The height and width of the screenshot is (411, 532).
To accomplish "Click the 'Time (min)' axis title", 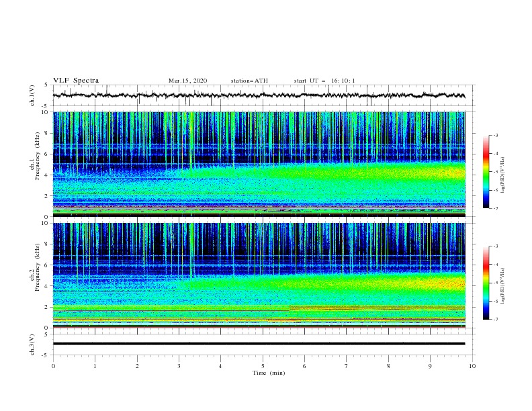I will tap(269, 373).
